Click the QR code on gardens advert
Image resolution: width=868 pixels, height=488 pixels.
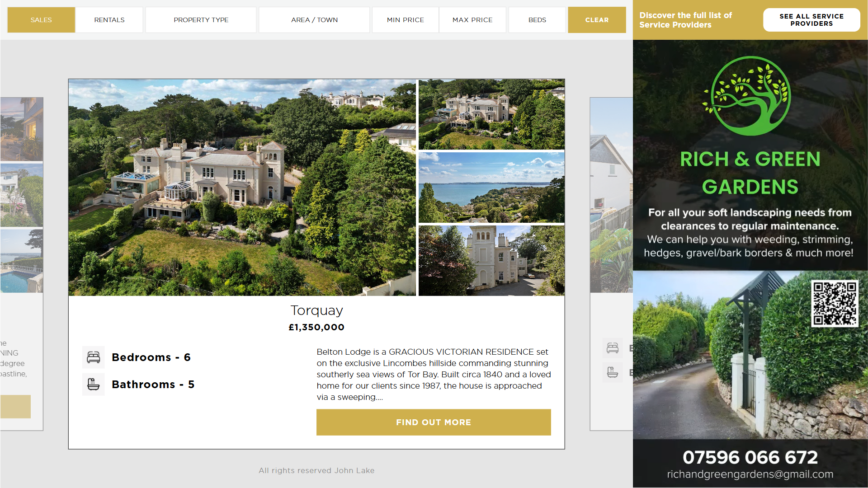click(x=835, y=303)
